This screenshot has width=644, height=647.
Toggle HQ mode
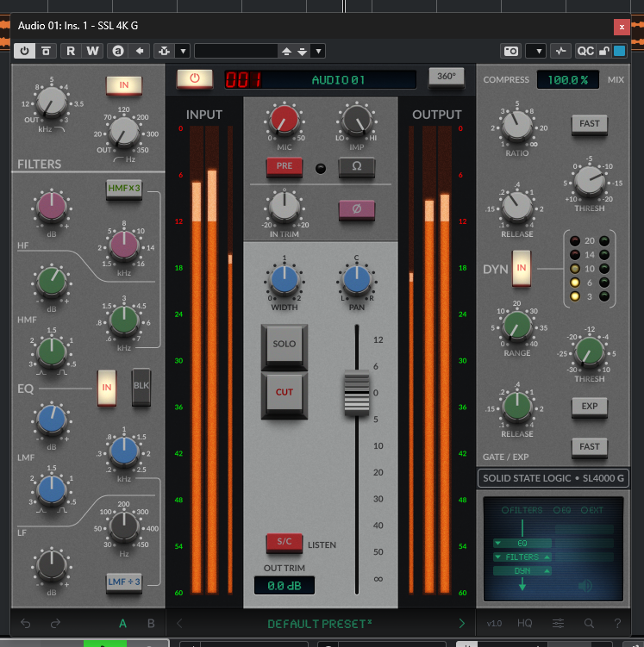coord(525,623)
